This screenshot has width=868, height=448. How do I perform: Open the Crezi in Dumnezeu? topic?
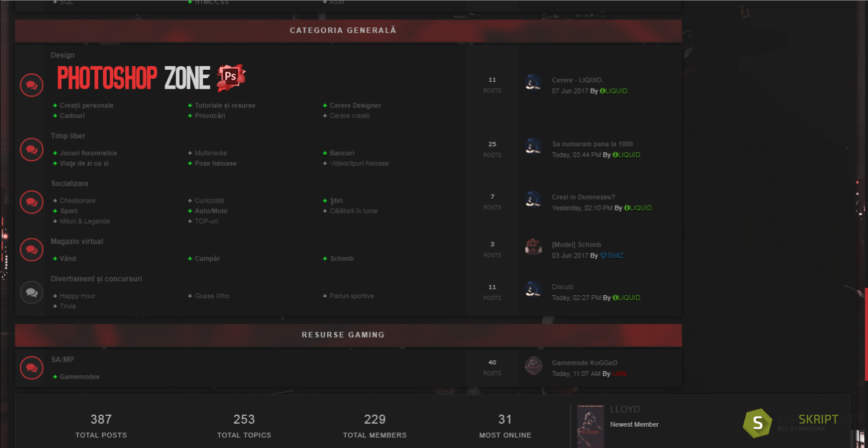(x=583, y=197)
